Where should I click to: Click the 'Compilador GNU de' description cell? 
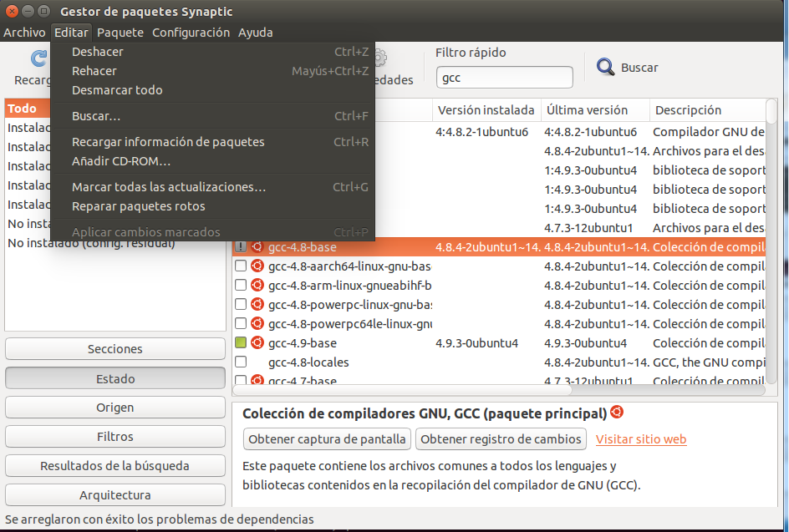709,132
